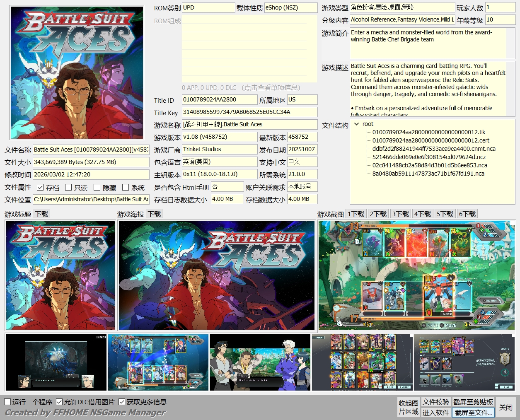Click the 文件名称 field
520x420 pixels.
(x=91, y=150)
